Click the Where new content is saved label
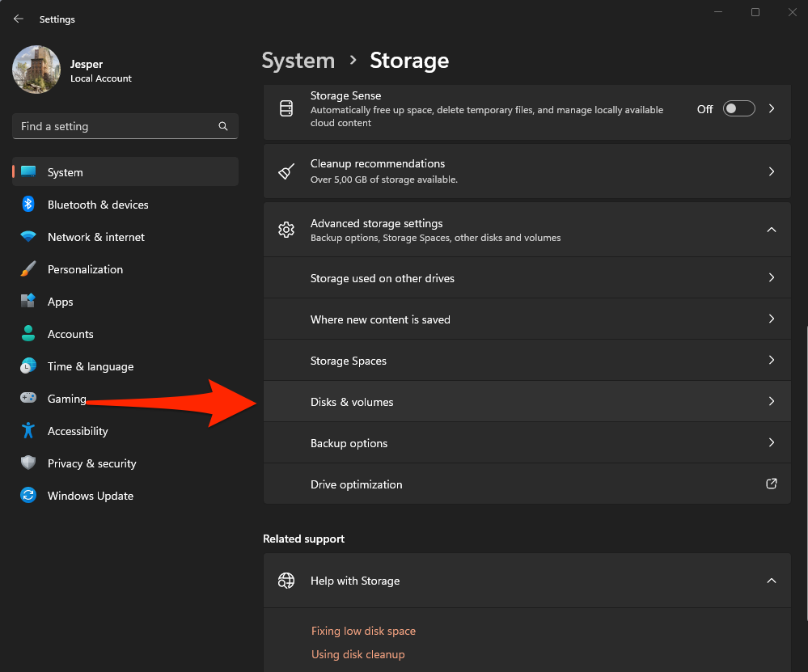808x672 pixels. pyautogui.click(x=380, y=319)
